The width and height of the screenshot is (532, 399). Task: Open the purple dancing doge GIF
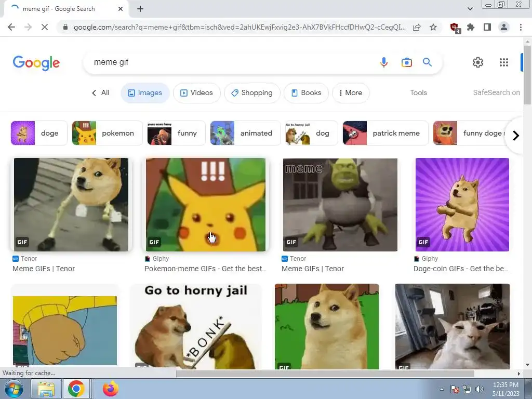click(462, 205)
